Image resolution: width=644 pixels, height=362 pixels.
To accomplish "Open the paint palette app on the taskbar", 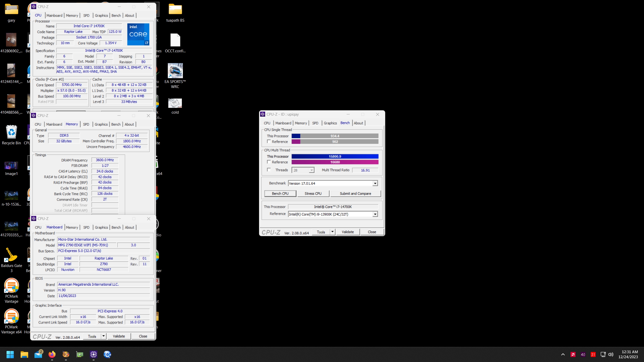I will pos(66,354).
